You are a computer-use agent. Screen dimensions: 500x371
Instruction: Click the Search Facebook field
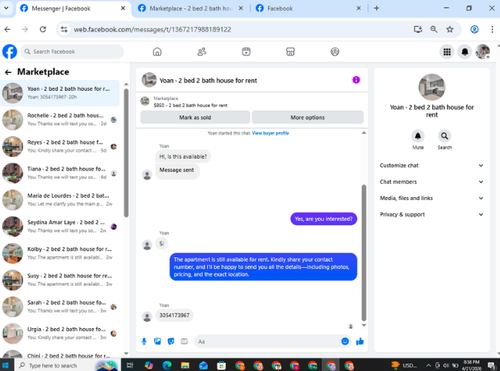coord(72,52)
